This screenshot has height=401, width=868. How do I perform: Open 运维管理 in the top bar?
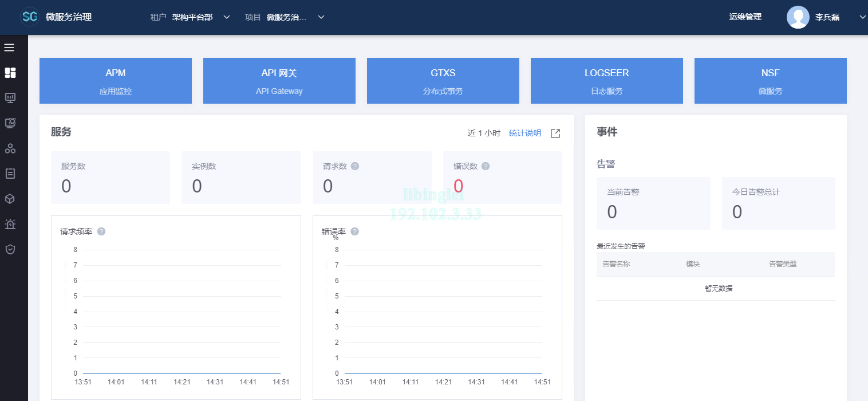745,17
